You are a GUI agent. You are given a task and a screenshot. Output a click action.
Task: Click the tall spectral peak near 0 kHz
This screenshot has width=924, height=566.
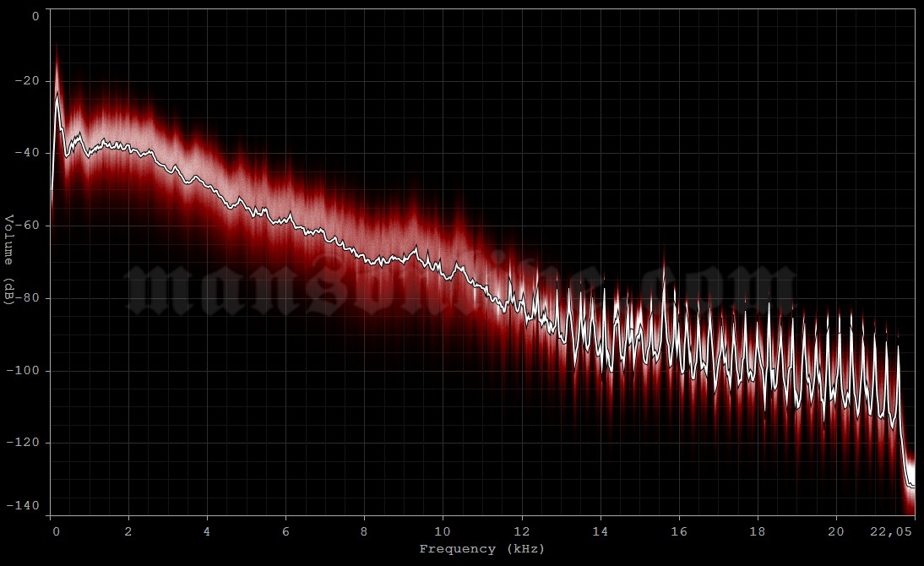tap(57, 76)
